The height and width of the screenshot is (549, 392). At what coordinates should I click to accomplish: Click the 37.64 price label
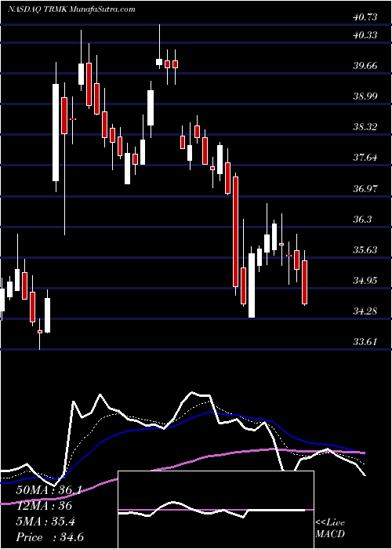[365, 158]
